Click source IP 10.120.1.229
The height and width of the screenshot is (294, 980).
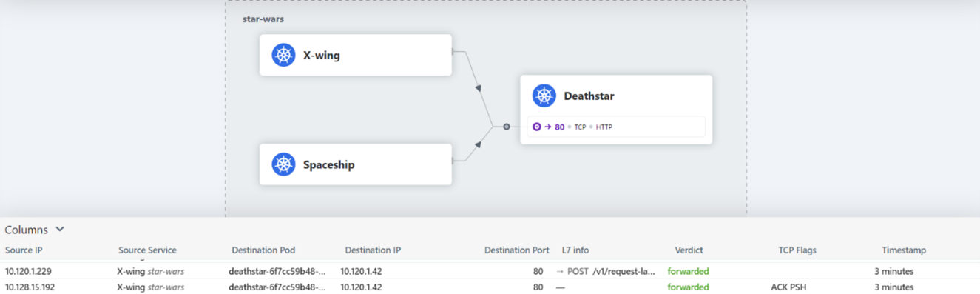[29, 271]
